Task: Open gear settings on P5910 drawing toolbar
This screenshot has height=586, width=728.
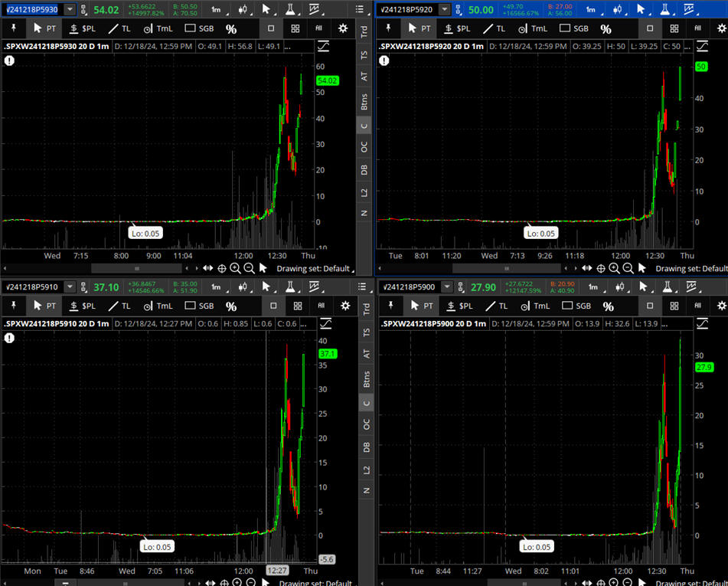Action: (x=342, y=306)
